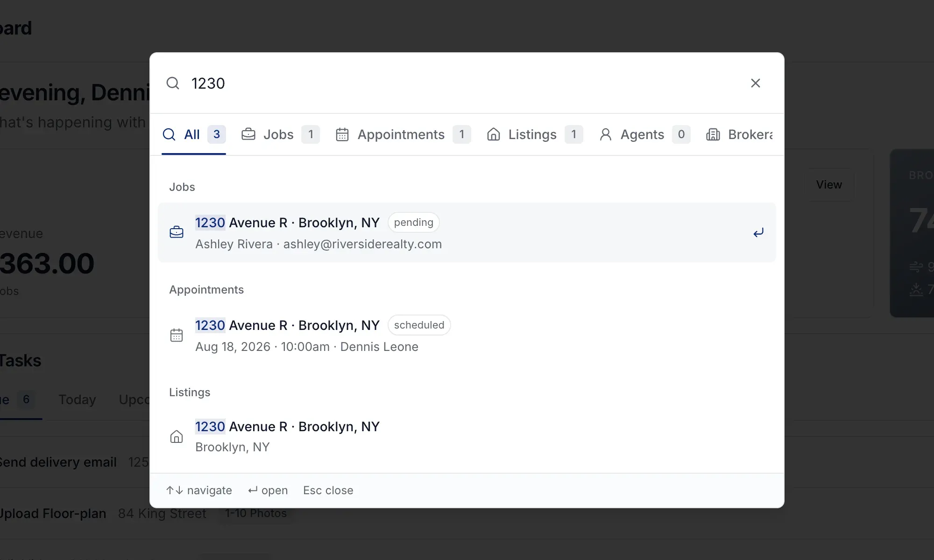Select the Today tasks tab in dashboard
This screenshot has width=934, height=560.
click(78, 399)
